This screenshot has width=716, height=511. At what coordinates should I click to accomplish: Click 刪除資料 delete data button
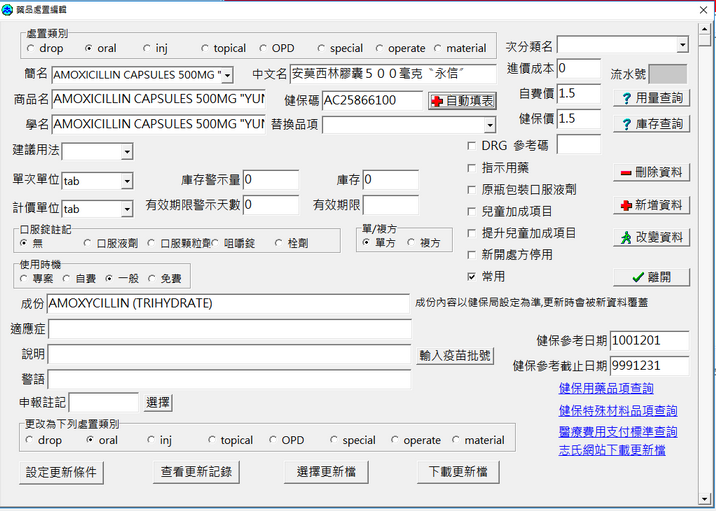coord(651,172)
